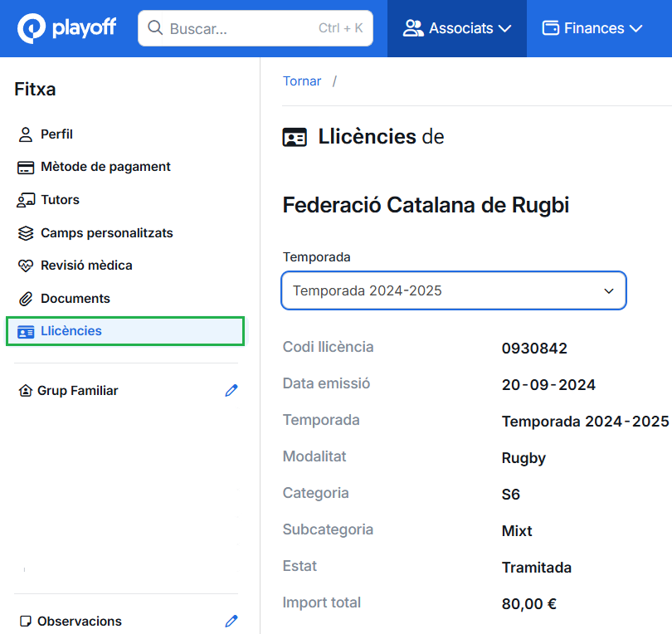
Task: Click the playoff brand name
Action: (85, 28)
